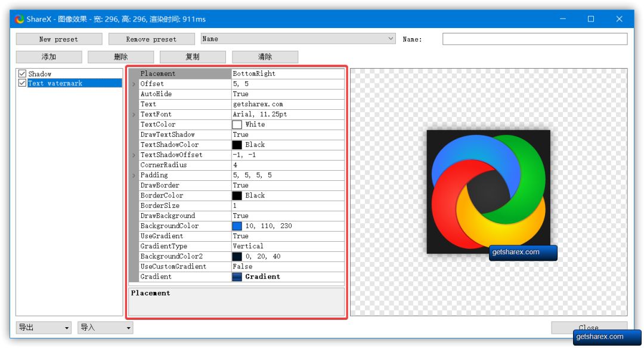Image resolution: width=644 pixels, height=348 pixels.
Task: Open the 导出 (Export) dropdown
Action: tap(44, 328)
